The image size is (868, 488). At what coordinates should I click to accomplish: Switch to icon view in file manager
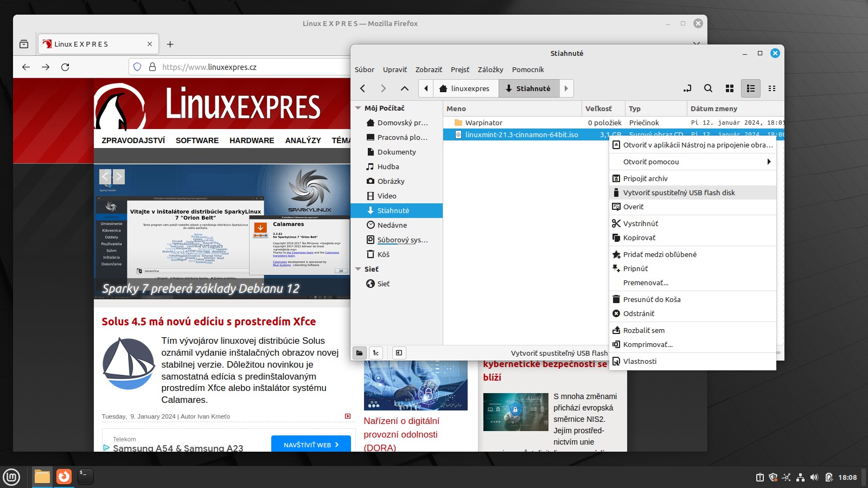point(730,88)
